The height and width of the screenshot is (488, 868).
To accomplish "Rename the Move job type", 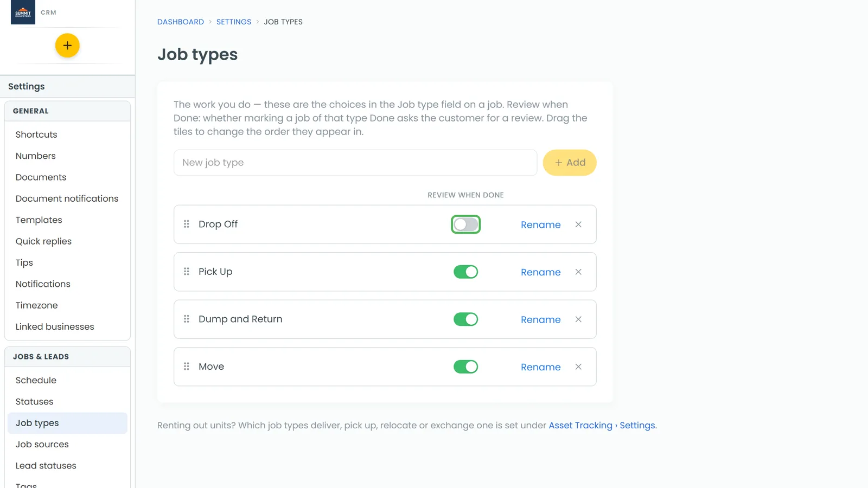I will click(540, 367).
